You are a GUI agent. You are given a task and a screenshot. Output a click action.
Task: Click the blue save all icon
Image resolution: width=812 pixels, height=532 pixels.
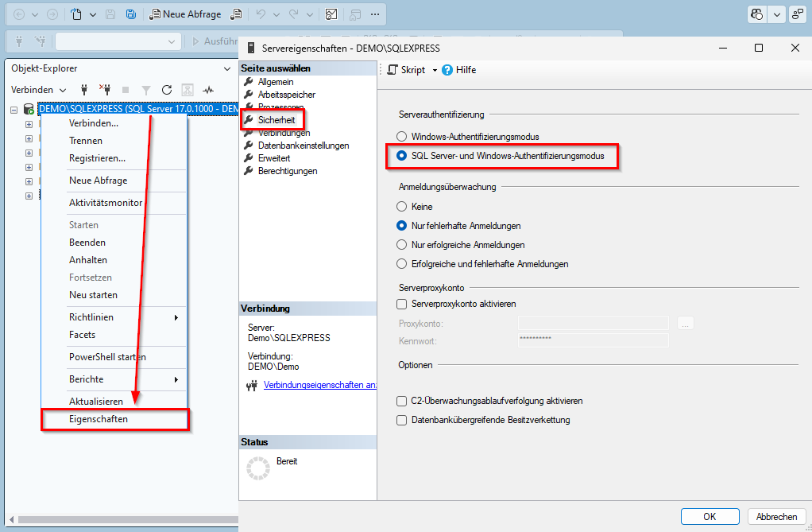131,14
